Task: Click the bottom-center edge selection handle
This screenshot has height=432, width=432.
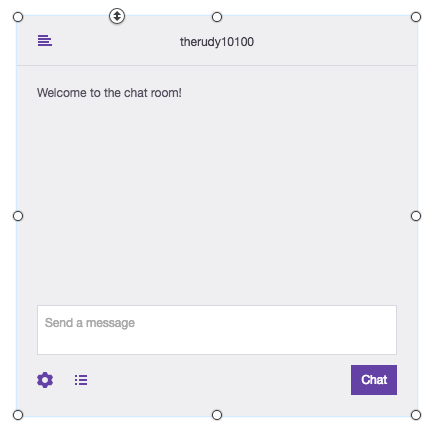Action: coord(217,415)
